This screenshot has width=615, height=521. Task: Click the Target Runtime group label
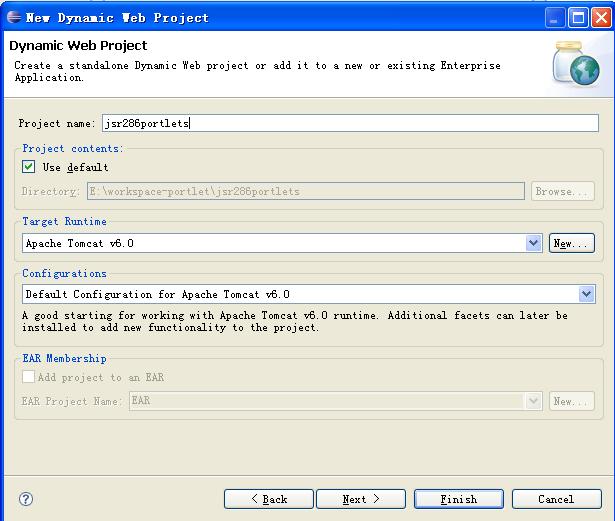(x=64, y=221)
